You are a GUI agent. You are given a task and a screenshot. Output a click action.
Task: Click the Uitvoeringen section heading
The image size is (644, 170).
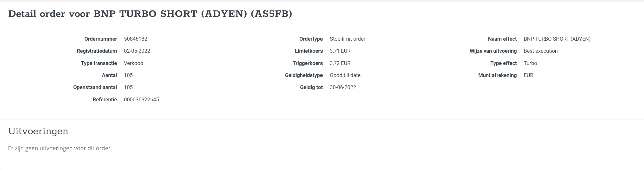38,131
